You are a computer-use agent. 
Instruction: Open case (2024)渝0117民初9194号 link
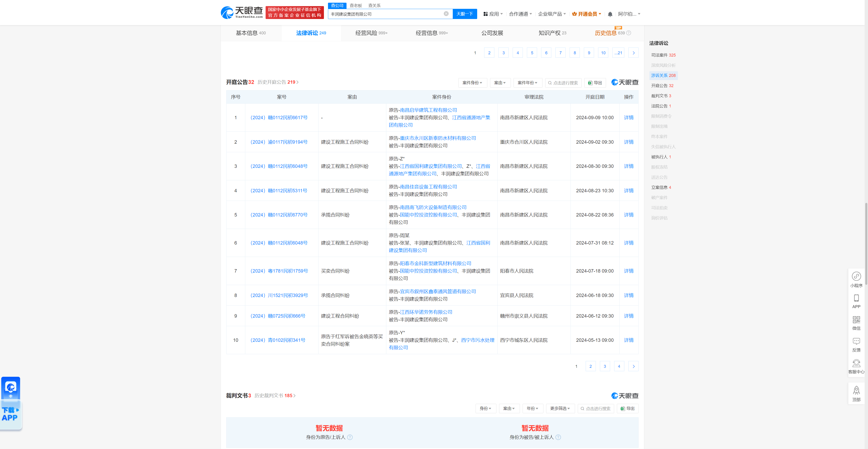point(279,142)
